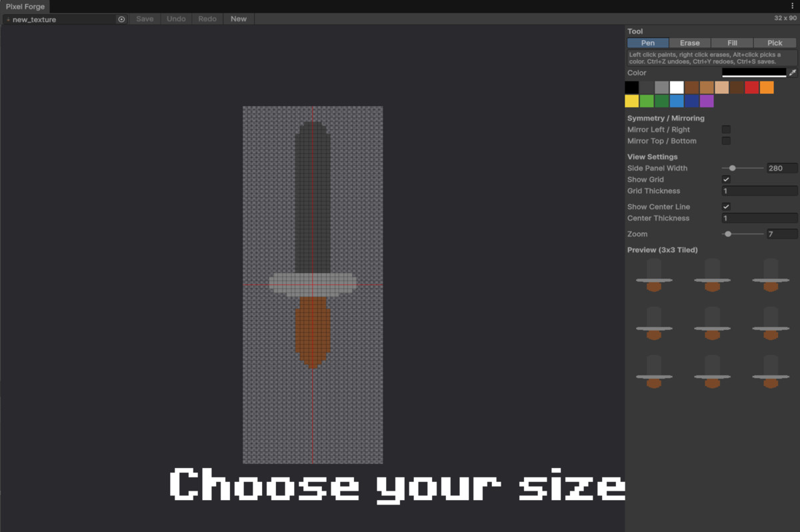Screen dimensions: 800x532
Task: Pick the dark gray palette swatch
Action: 647,87
